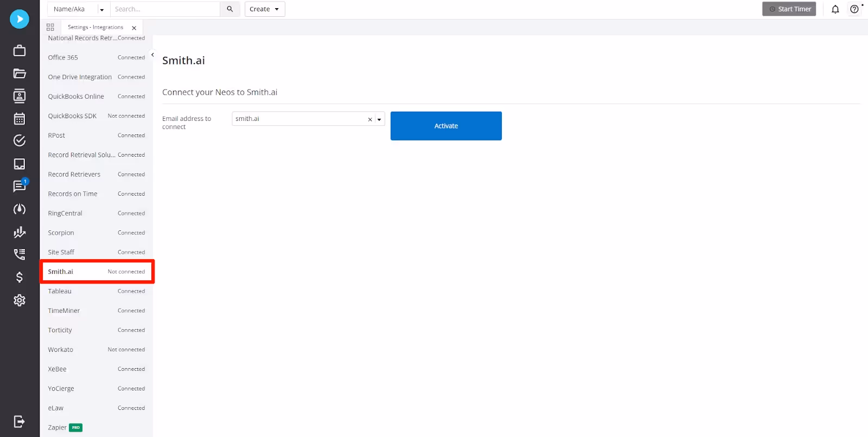Click the grid view icon beside tabs
Screen dimensions: 868x437
point(50,27)
